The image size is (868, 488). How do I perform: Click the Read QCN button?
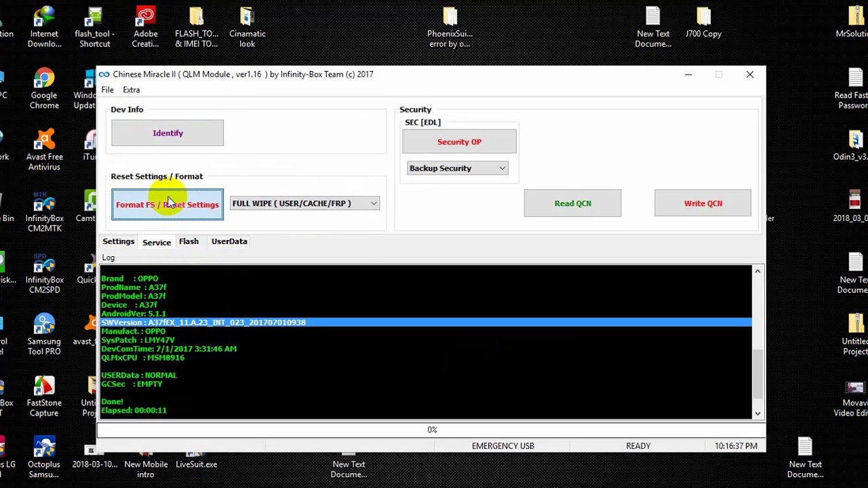pos(572,203)
